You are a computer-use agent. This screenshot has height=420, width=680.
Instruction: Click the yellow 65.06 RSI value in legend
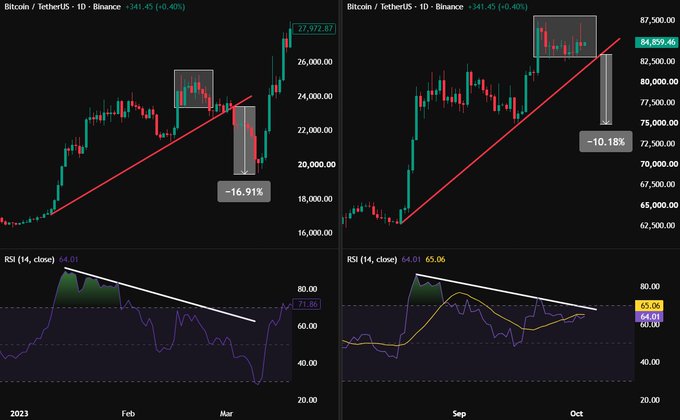click(x=435, y=259)
